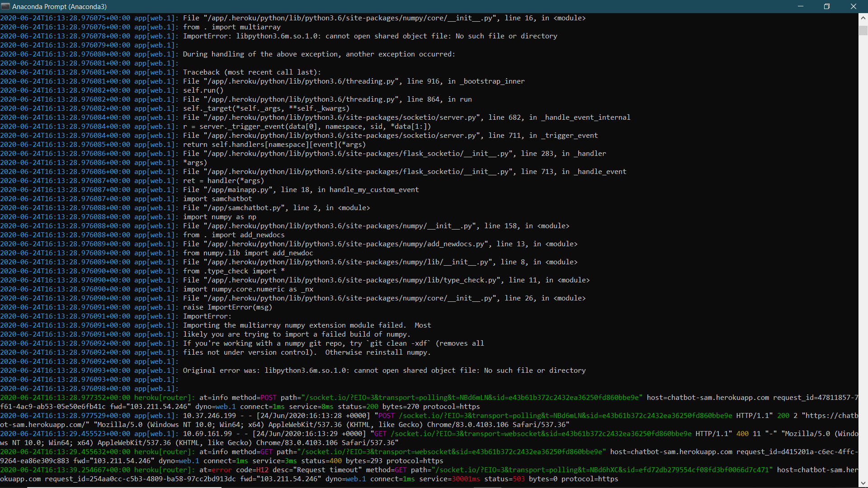Click the restore window icon
This screenshot has height=488, width=868.
click(x=827, y=6)
